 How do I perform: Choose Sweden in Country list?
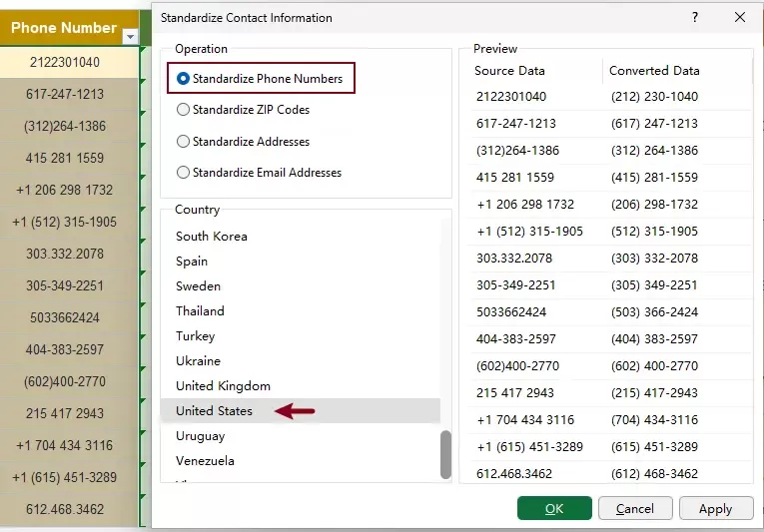pyautogui.click(x=301, y=286)
